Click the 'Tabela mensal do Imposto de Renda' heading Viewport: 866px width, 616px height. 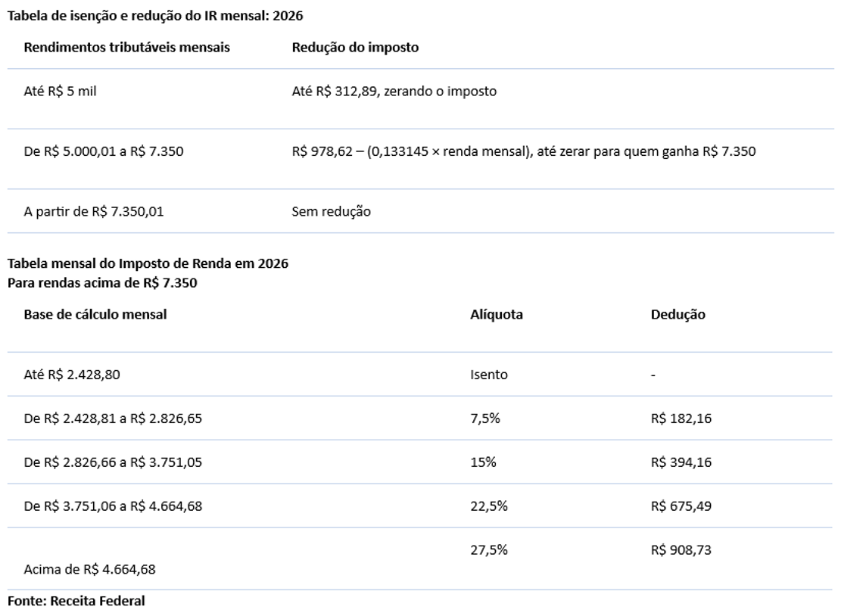pos(148,264)
